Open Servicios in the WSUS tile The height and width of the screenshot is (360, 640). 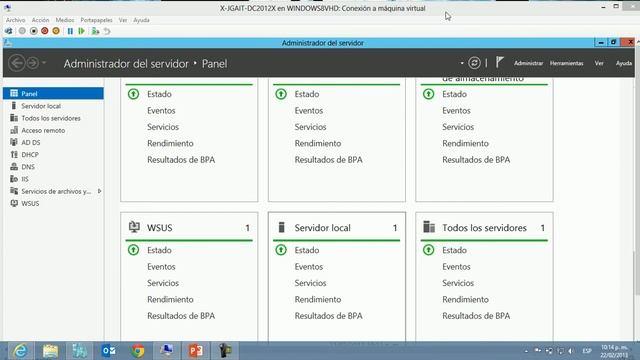pos(163,283)
